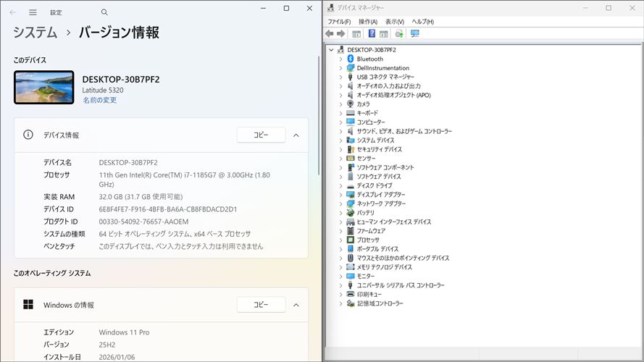The height and width of the screenshot is (362, 644).
Task: Open the ファイル(F) menu
Action: 338,22
